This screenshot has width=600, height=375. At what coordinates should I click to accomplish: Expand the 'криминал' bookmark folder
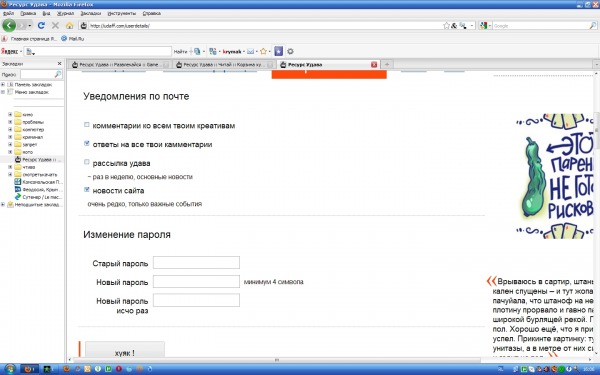click(x=10, y=137)
